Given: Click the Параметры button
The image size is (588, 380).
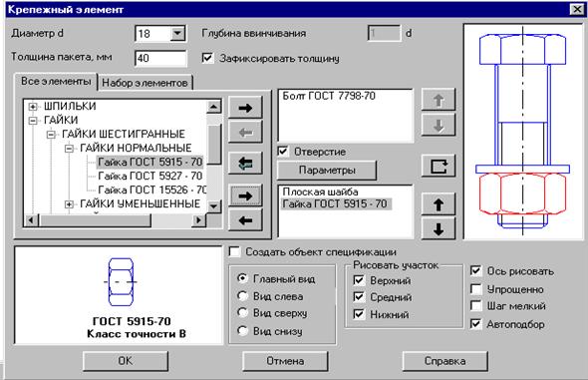Looking at the screenshot, I should click(327, 171).
